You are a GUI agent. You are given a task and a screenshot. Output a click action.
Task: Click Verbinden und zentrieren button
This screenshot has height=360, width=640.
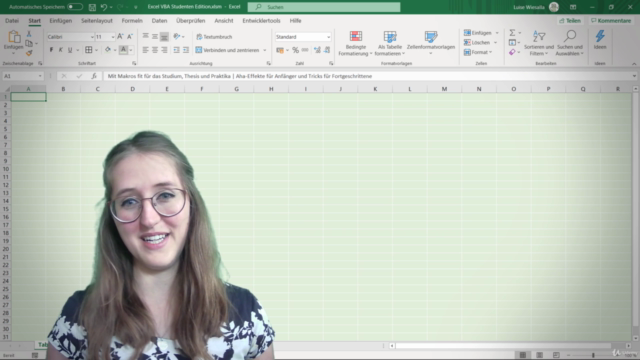pyautogui.click(x=227, y=50)
